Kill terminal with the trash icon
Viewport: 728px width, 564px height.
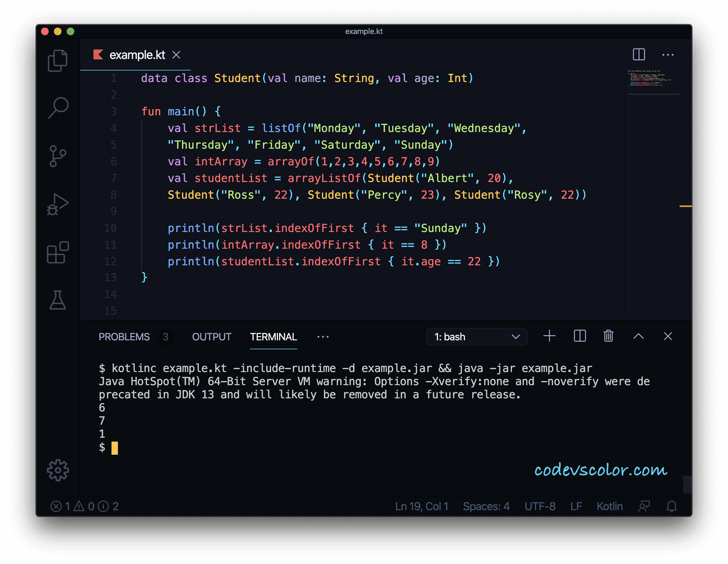pos(608,336)
